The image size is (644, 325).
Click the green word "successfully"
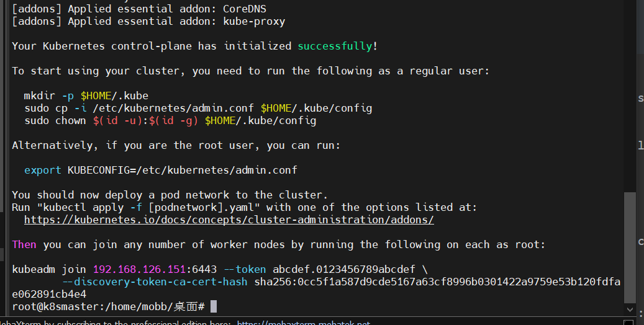click(335, 46)
